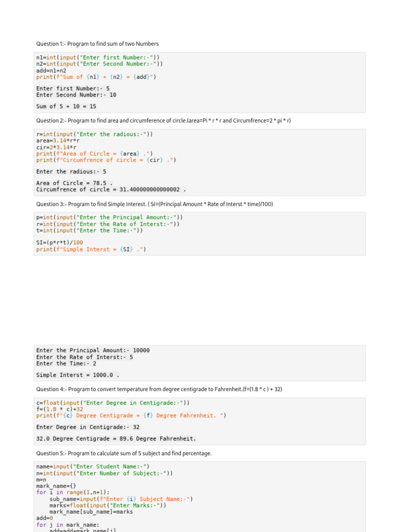Click the Question 5 sum and percentage heading

click(x=124, y=453)
